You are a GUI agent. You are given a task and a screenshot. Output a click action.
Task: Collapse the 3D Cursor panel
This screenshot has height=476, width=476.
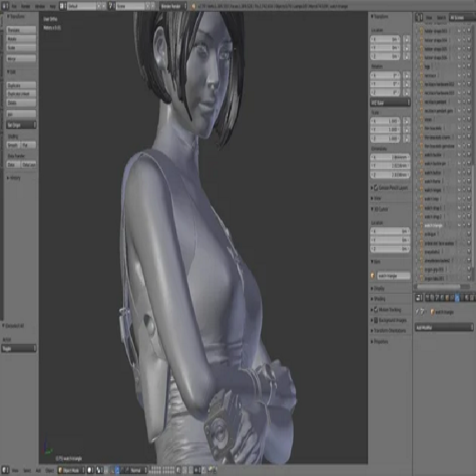point(379,209)
